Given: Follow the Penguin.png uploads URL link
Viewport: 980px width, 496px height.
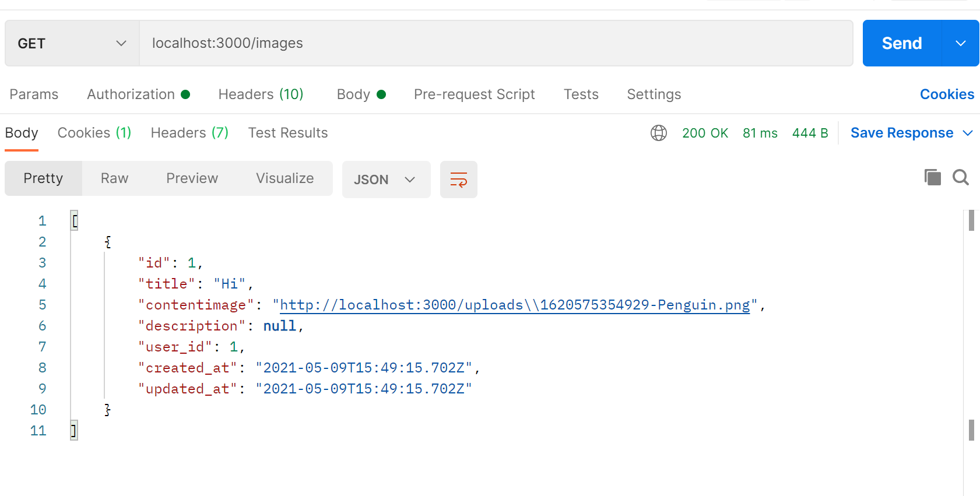Looking at the screenshot, I should [515, 305].
